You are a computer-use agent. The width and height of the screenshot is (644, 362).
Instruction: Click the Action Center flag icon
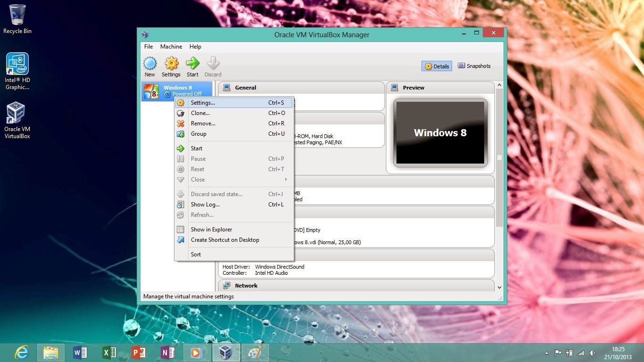pos(558,353)
